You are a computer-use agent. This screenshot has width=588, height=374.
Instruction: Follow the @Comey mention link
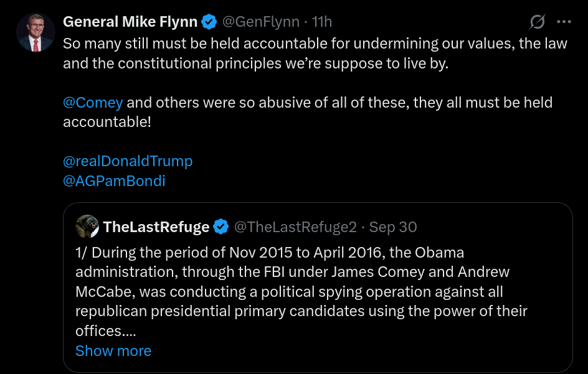93,103
